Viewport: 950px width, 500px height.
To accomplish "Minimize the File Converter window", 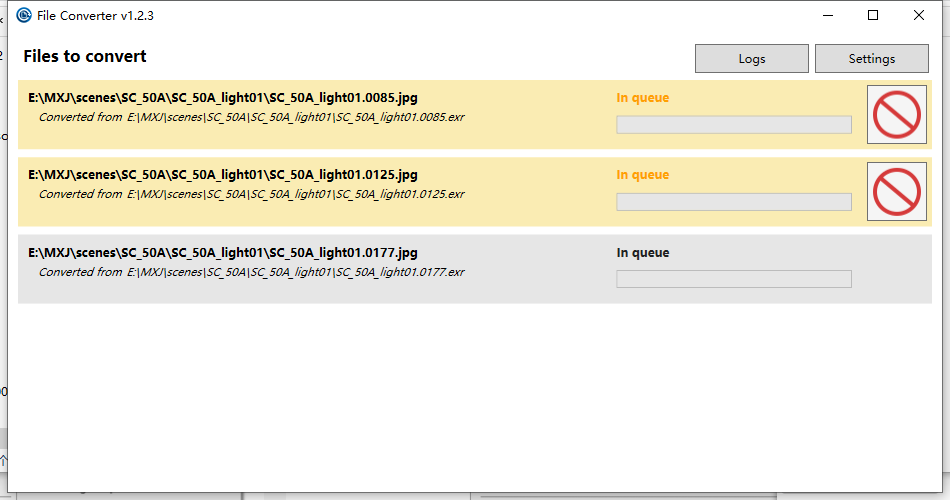I will tap(828, 15).
